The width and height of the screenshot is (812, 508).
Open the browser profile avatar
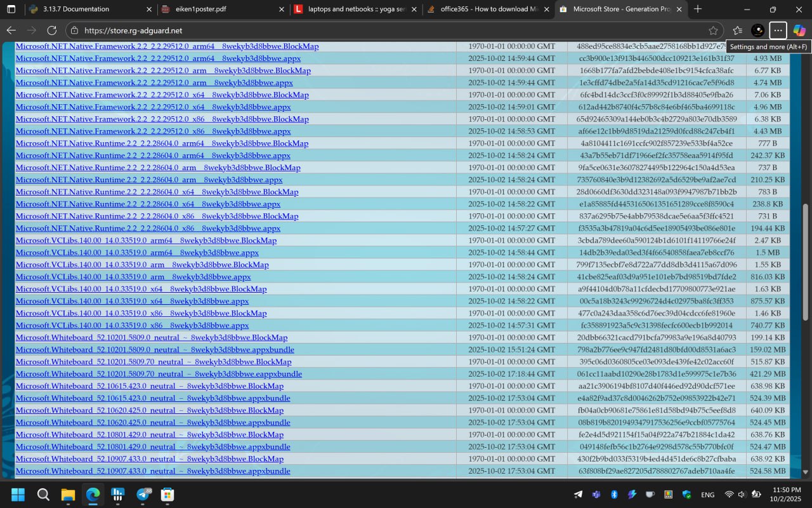point(757,30)
